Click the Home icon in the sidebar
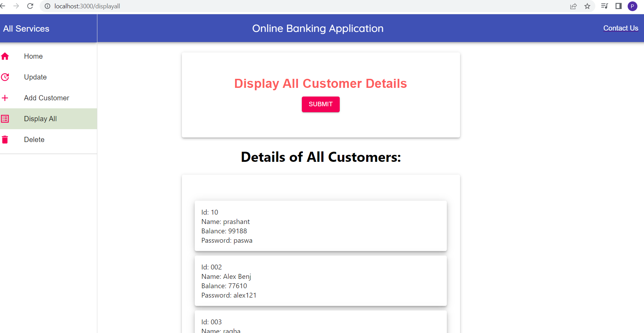The image size is (644, 333). pyautogui.click(x=5, y=56)
